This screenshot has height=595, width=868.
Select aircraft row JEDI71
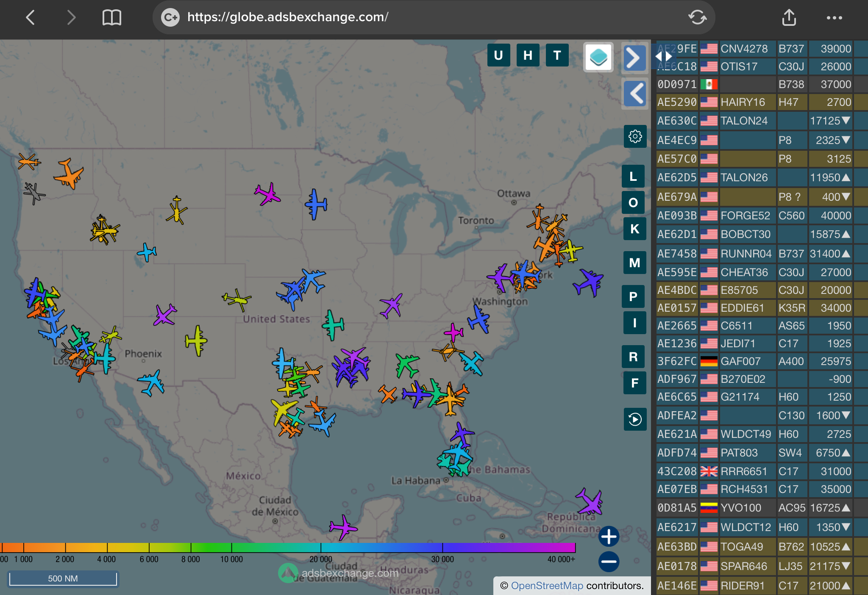[x=762, y=343]
